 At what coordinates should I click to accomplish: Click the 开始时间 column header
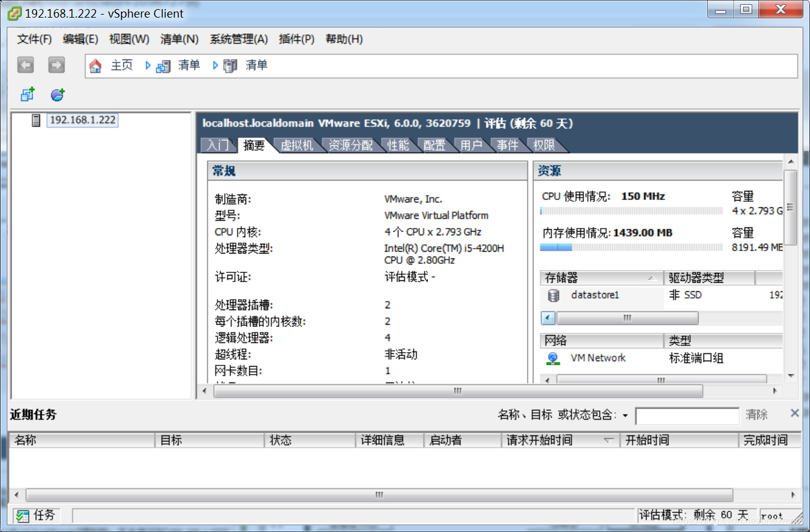click(679, 440)
